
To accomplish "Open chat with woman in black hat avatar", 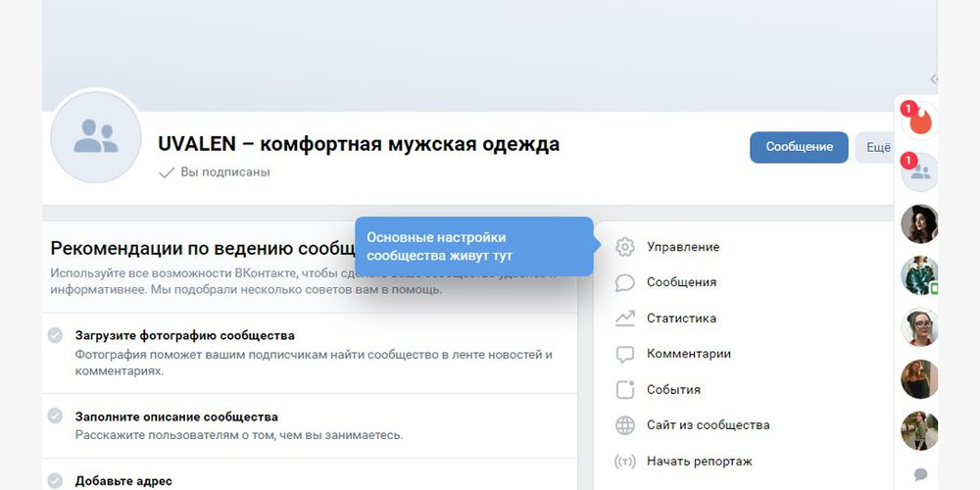I will (x=919, y=223).
